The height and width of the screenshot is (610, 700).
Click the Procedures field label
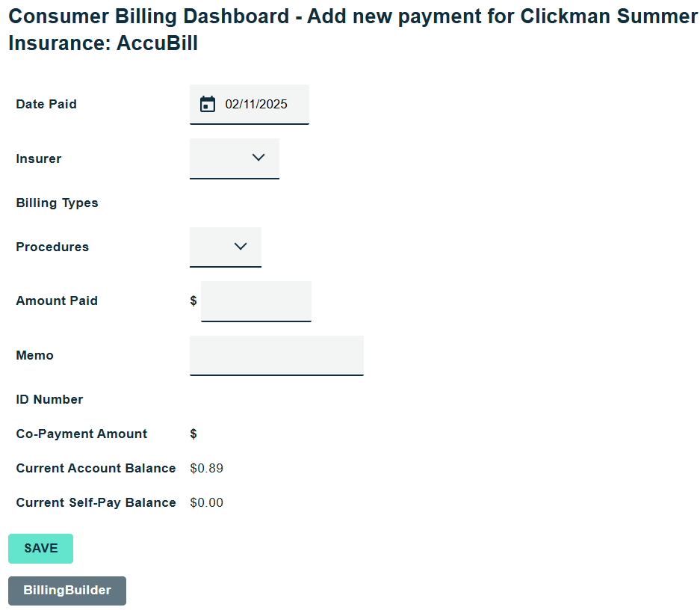pyautogui.click(x=52, y=247)
